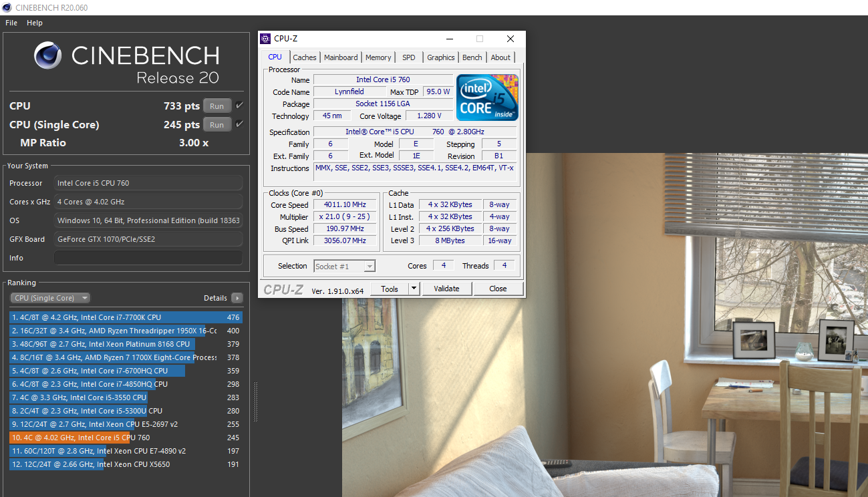
Task: Select ranking row AMD Ryzen 7 1700X
Action: click(x=126, y=357)
